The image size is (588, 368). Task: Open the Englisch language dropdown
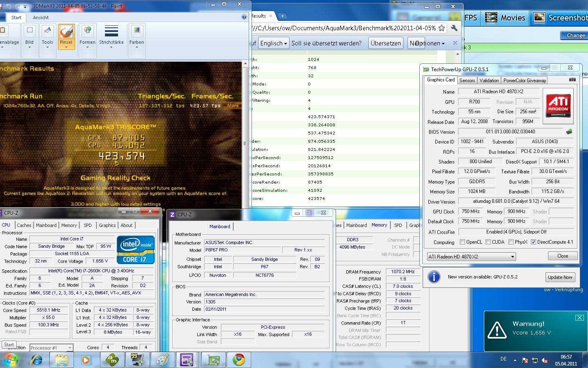[273, 43]
